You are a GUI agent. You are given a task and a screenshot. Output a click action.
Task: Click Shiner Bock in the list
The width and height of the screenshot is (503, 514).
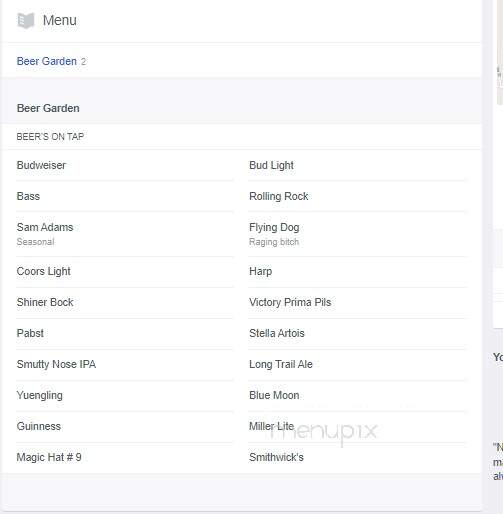[45, 302]
